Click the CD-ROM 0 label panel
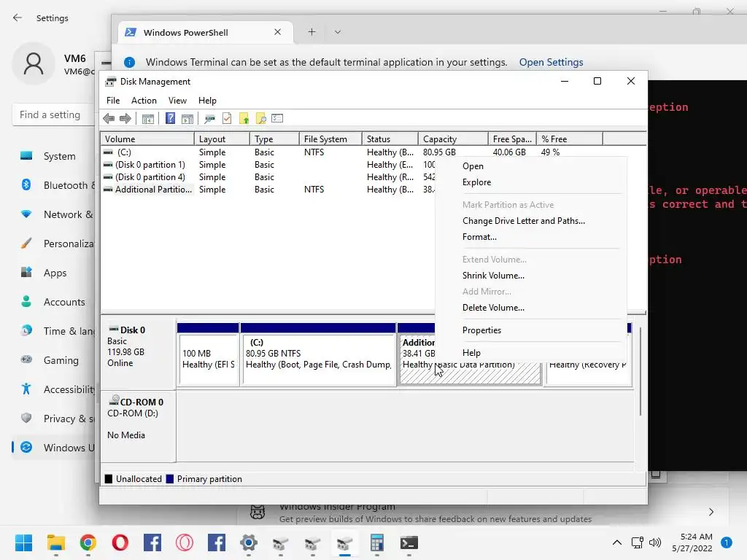The width and height of the screenshot is (747, 560). pyautogui.click(x=138, y=426)
